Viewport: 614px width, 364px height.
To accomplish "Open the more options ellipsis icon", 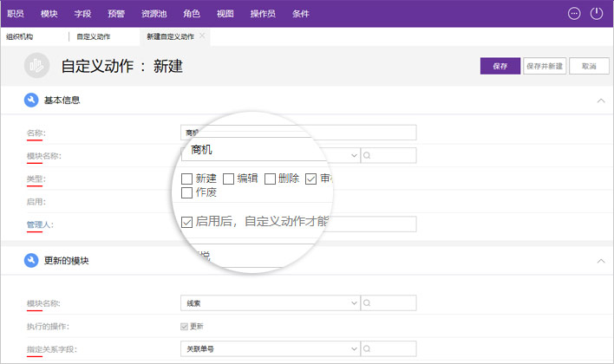I will [574, 13].
